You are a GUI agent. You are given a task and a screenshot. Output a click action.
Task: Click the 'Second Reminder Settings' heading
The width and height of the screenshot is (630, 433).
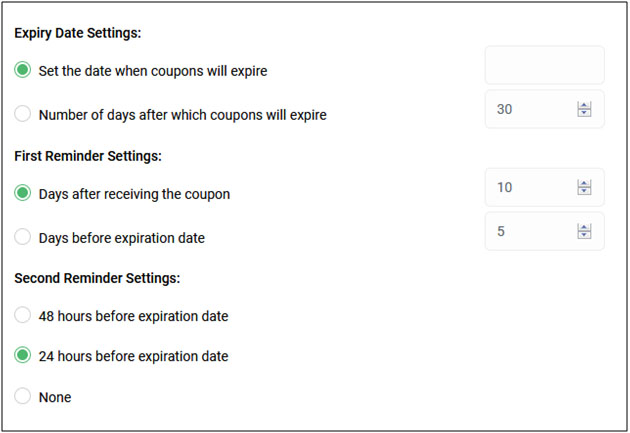tap(97, 278)
